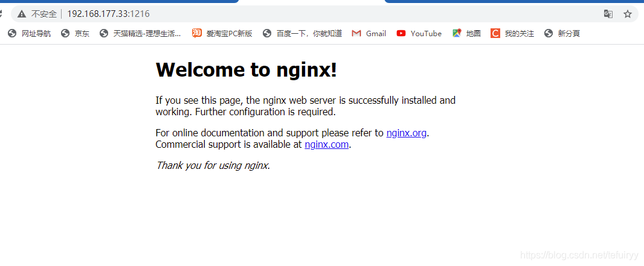
Task: Open the 新分頁 bookmark label
Action: pyautogui.click(x=569, y=34)
